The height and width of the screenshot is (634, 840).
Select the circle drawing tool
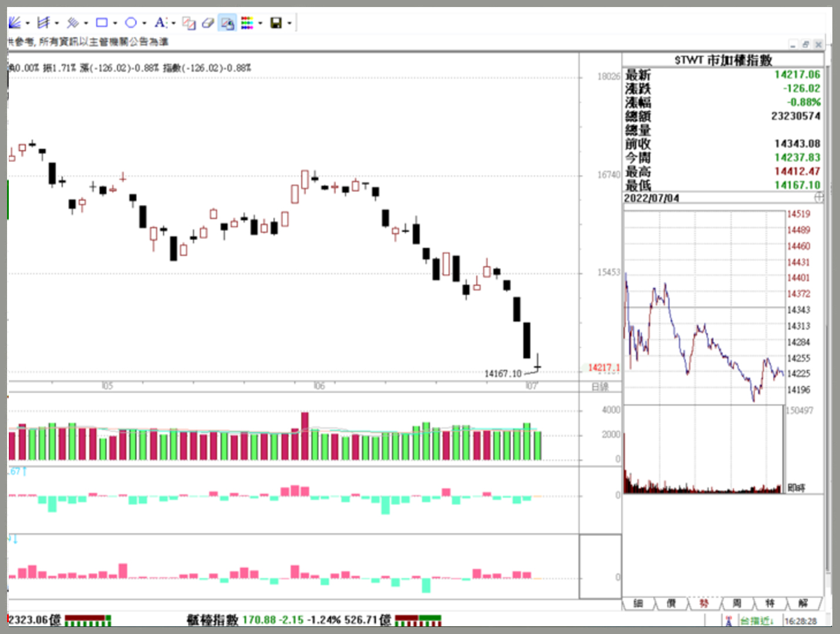[131, 23]
